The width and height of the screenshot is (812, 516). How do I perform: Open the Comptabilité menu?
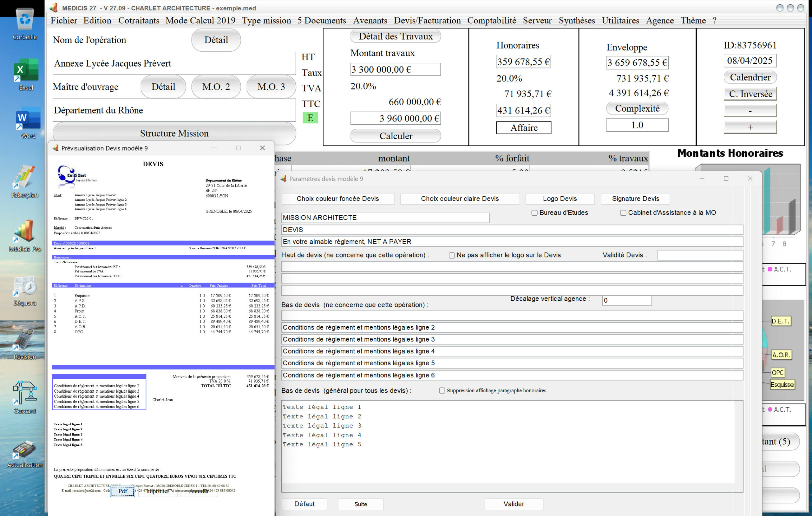point(491,20)
